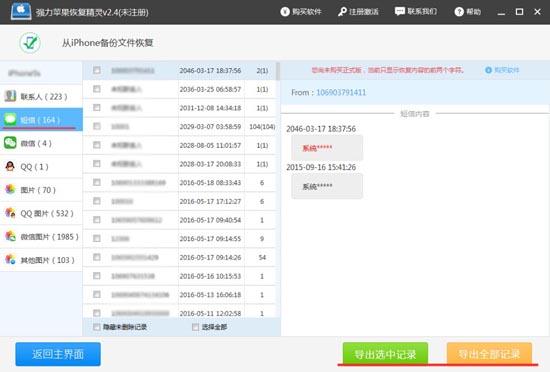Click the app logo icon in title bar
The height and width of the screenshot is (372, 550).
click(21, 11)
